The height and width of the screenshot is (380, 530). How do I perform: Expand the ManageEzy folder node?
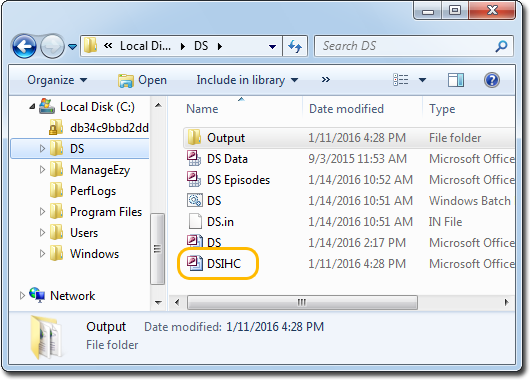(42, 169)
